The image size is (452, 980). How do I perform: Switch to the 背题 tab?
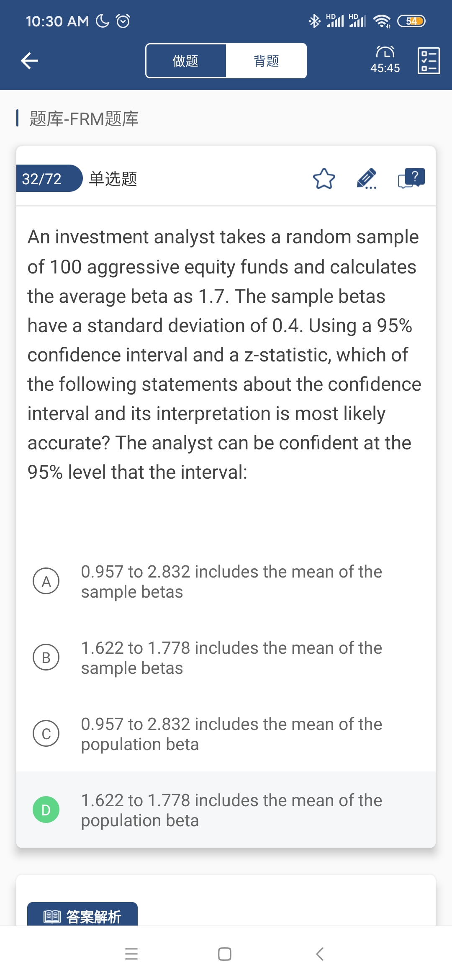[266, 61]
